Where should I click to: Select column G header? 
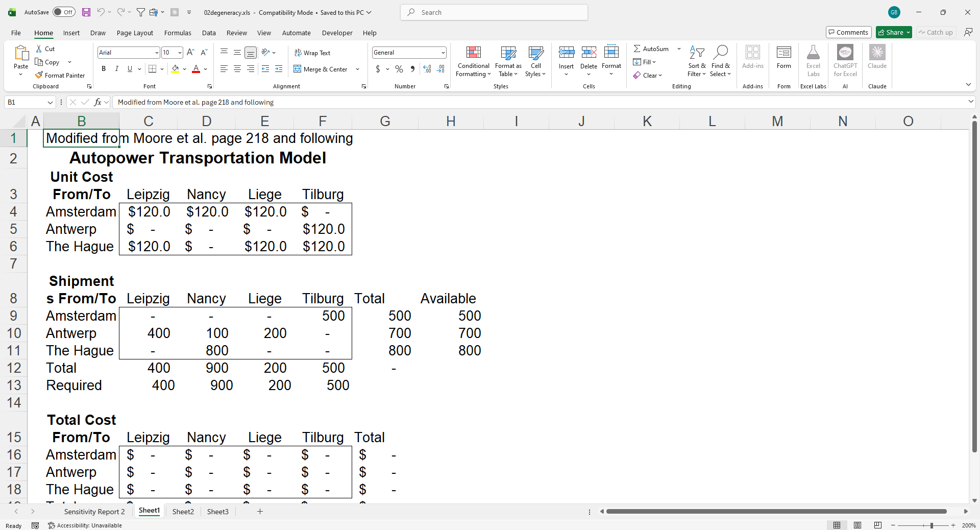[385, 121]
